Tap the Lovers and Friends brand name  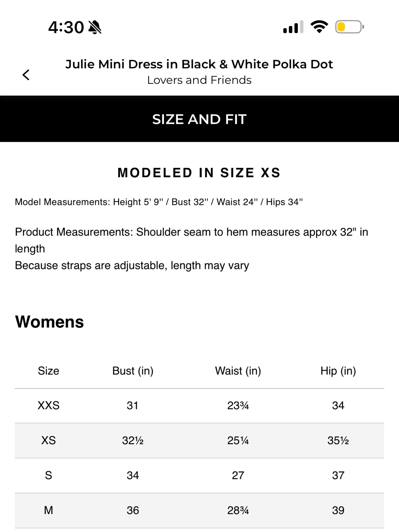[199, 80]
